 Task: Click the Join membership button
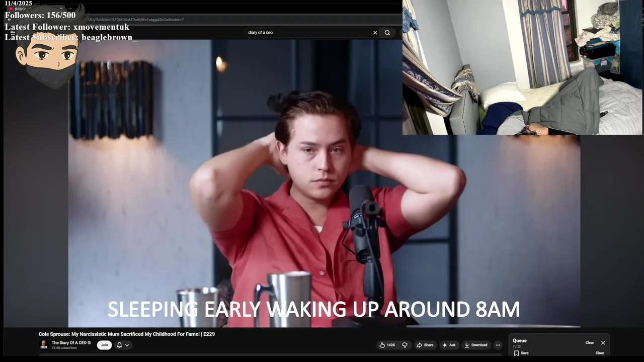click(104, 345)
